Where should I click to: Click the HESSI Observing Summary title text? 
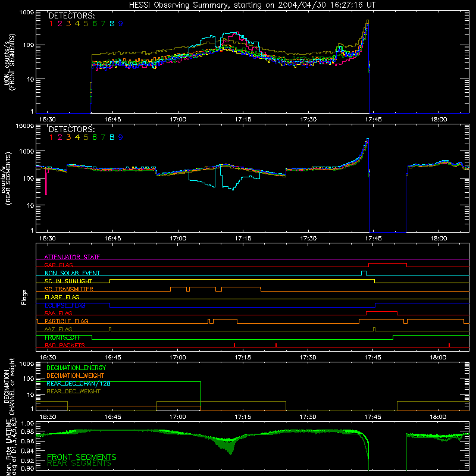tap(252, 5)
